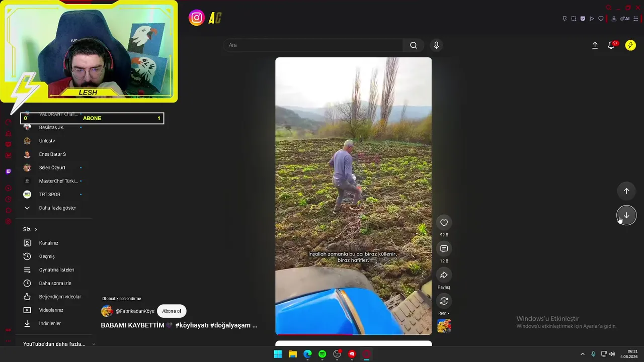Collapse the YouTube'dan daha fazla section

[x=94, y=344]
